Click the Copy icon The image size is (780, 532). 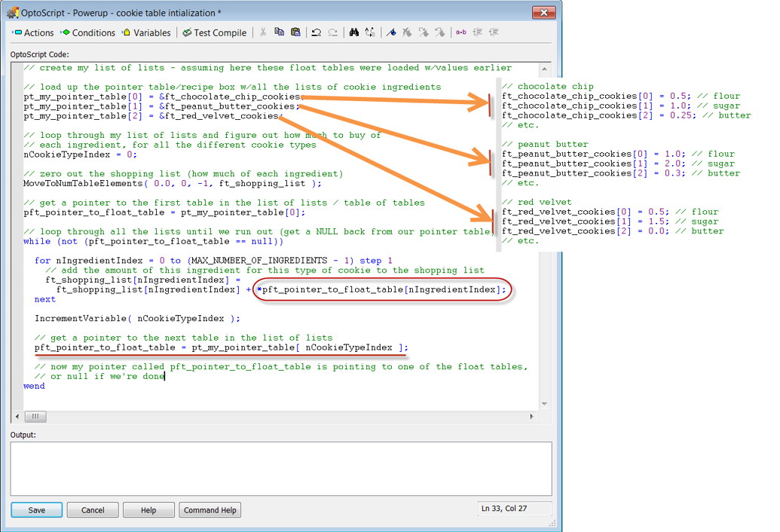click(279, 32)
